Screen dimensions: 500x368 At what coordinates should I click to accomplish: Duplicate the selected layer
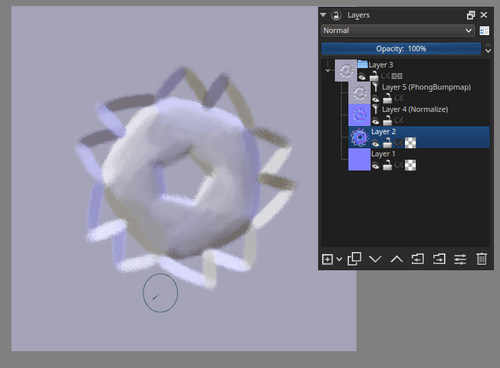click(x=354, y=259)
